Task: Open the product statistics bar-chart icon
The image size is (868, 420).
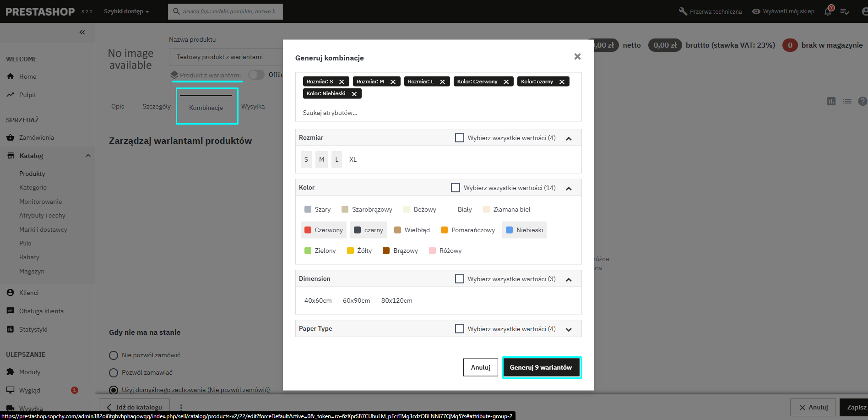Action: point(831,101)
